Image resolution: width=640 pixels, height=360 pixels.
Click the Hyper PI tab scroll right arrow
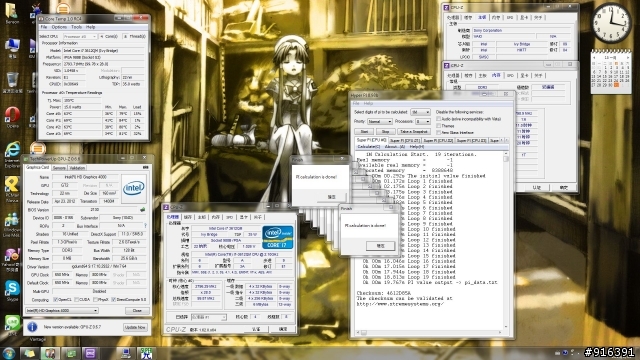click(x=507, y=140)
